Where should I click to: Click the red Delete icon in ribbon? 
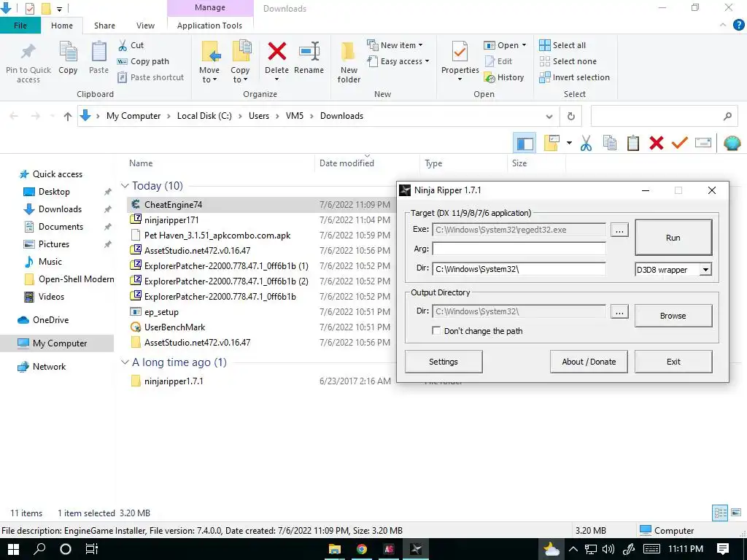(276, 52)
